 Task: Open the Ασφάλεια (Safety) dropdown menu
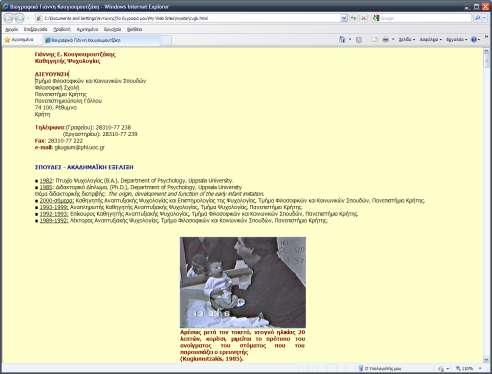coord(430,40)
